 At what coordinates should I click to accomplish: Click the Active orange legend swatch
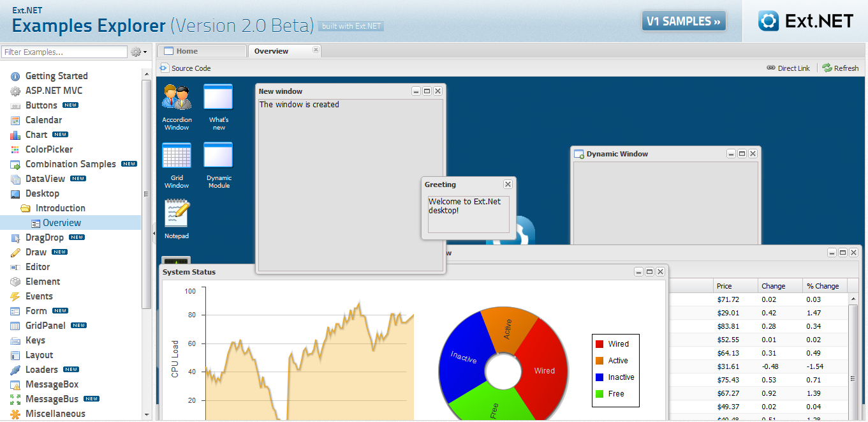600,361
